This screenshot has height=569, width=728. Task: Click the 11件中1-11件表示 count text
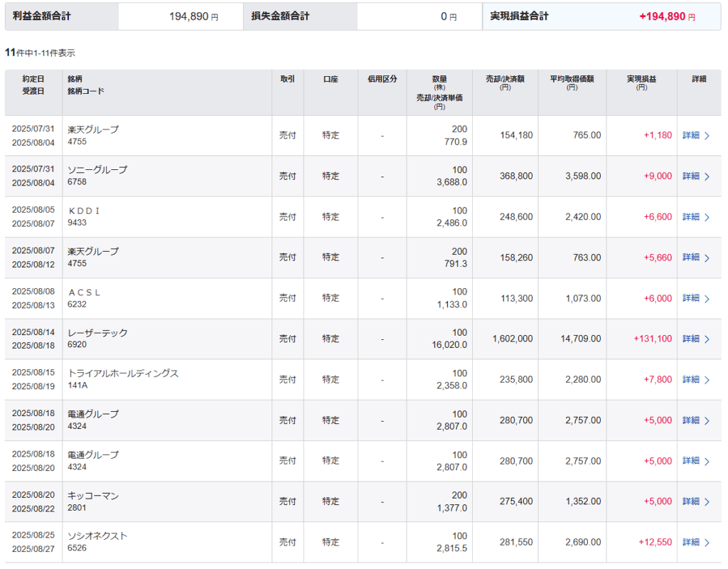coord(40,53)
